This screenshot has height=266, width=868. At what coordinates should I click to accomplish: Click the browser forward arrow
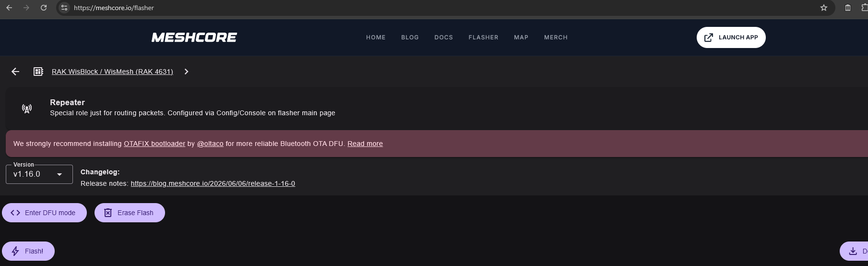tap(26, 8)
